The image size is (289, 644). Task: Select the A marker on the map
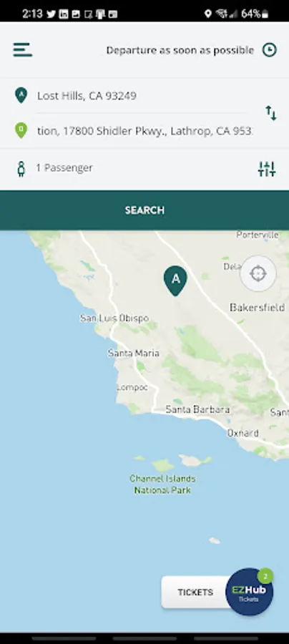[x=175, y=280]
